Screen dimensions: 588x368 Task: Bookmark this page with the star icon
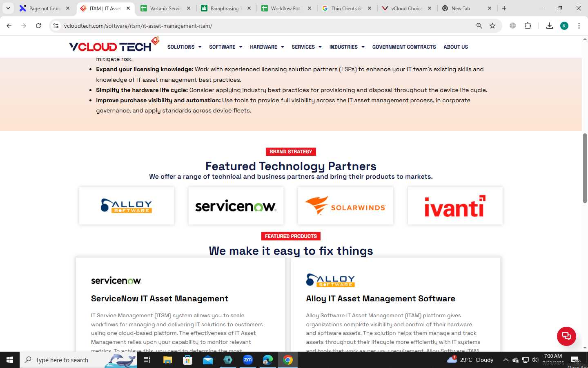pyautogui.click(x=492, y=26)
